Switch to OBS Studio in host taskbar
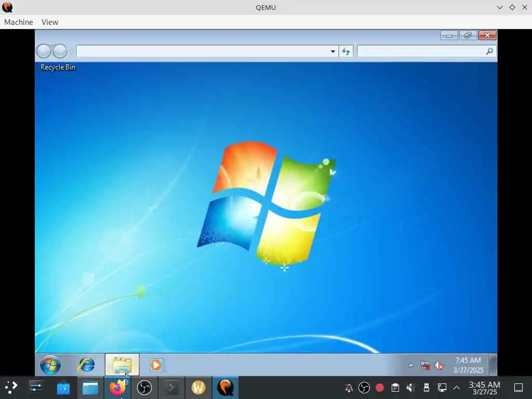The height and width of the screenshot is (399, 532). coord(144,388)
